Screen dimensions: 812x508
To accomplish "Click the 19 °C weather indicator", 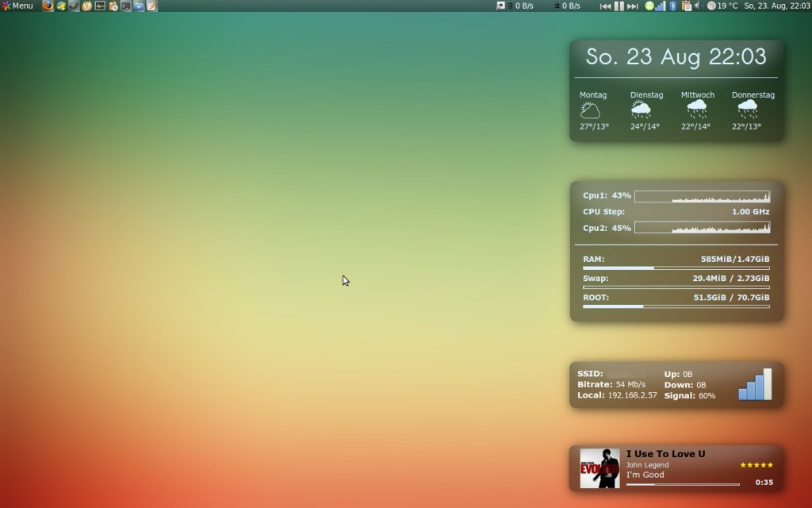I will coord(722,6).
